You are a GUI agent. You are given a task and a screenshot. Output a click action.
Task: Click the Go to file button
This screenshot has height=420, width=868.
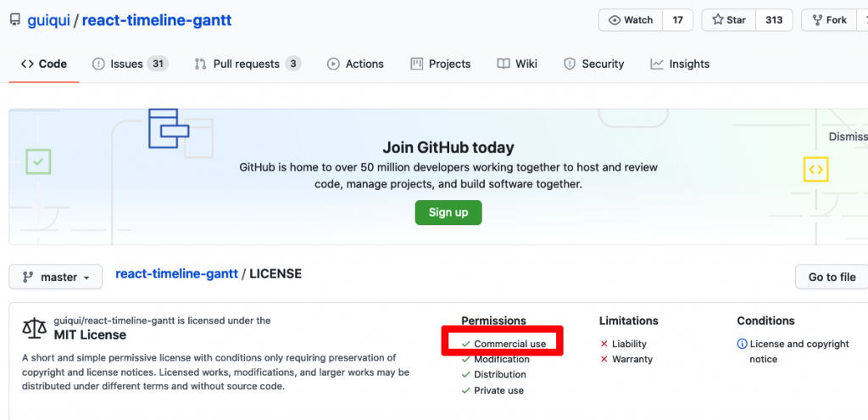(832, 277)
